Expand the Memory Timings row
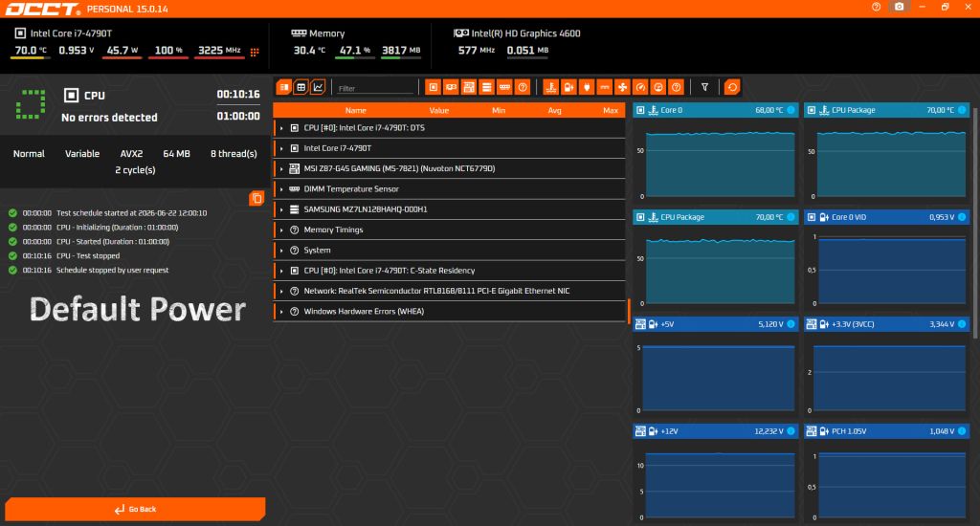980x526 pixels. coord(450,230)
